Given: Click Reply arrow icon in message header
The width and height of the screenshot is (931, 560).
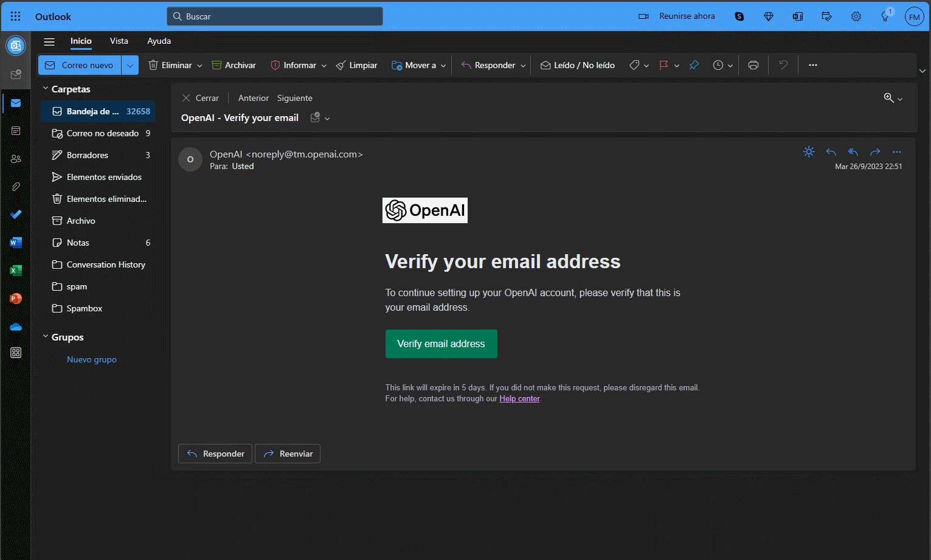Looking at the screenshot, I should coord(831,152).
